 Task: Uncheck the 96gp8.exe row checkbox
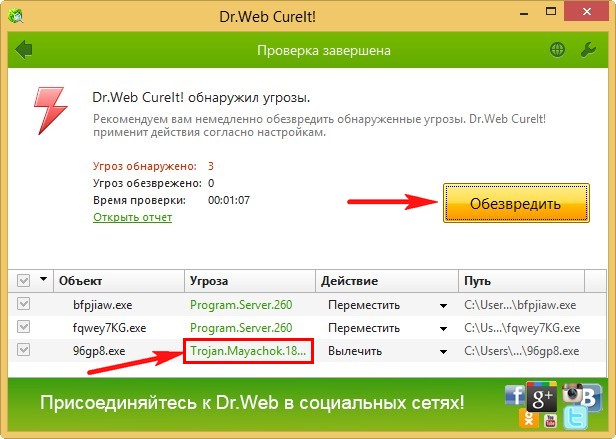click(x=24, y=350)
